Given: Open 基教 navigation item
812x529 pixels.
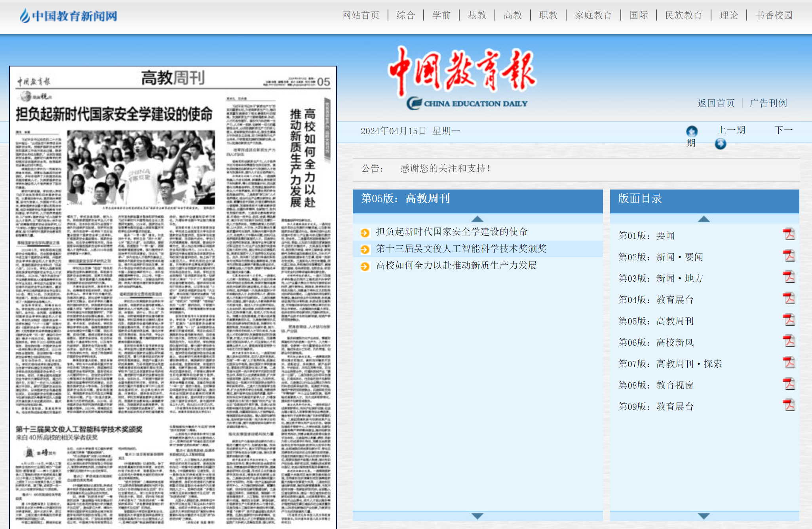Looking at the screenshot, I should (477, 15).
